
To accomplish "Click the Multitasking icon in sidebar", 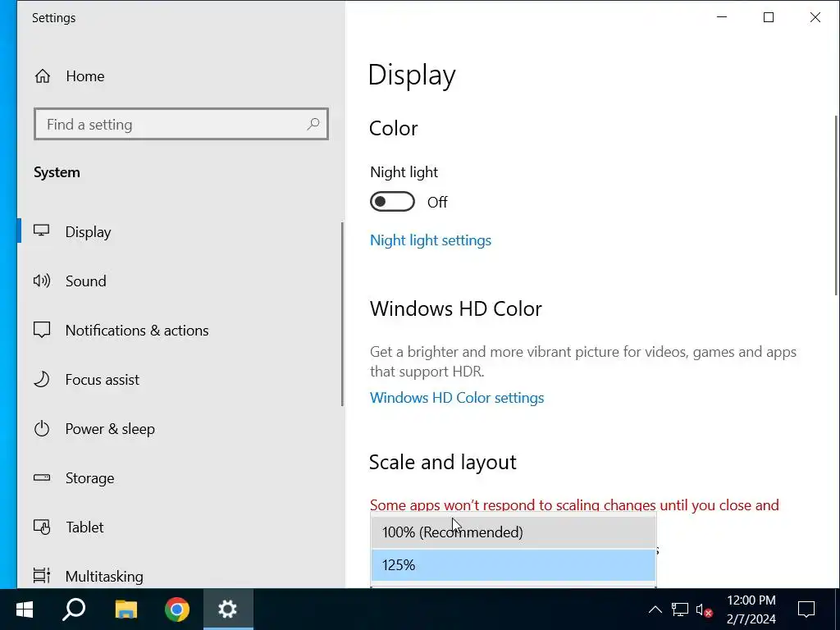I will [x=42, y=575].
